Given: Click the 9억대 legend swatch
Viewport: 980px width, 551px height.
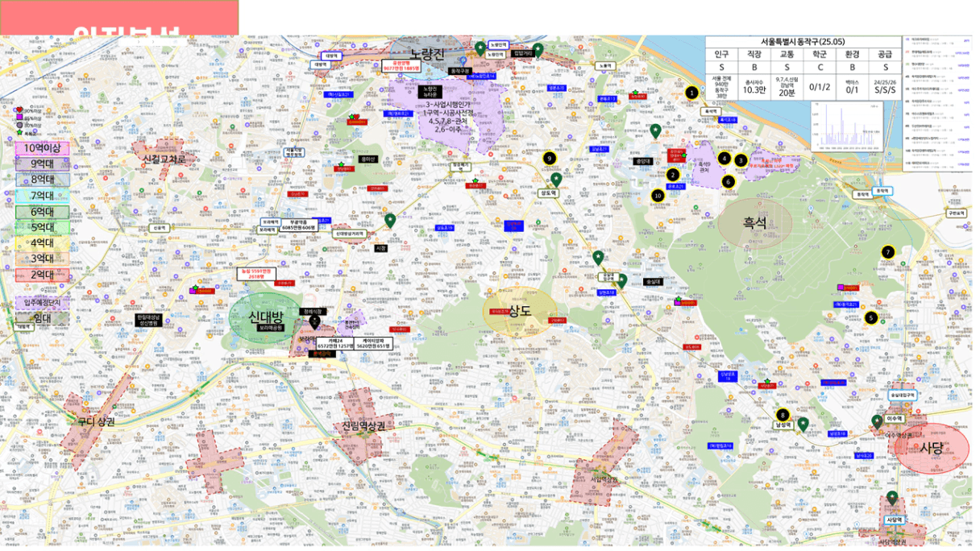Looking at the screenshot, I should coord(42,164).
